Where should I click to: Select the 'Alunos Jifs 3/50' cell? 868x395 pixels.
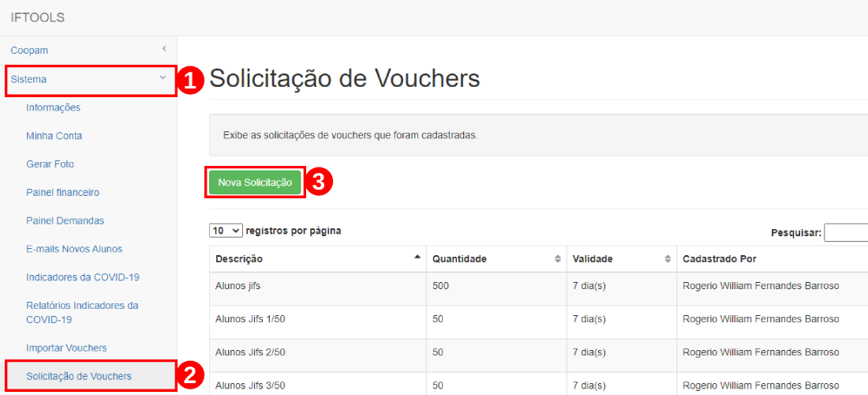coord(318,384)
